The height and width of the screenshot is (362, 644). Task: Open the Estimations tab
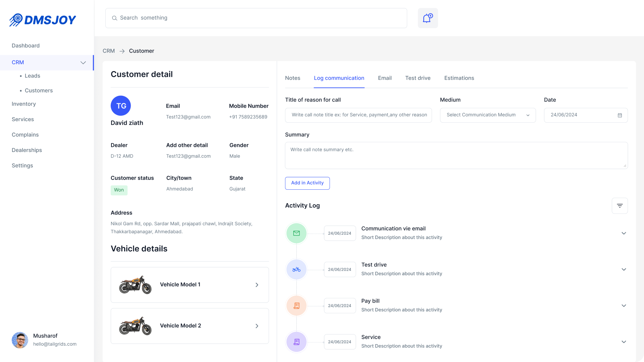click(x=459, y=78)
